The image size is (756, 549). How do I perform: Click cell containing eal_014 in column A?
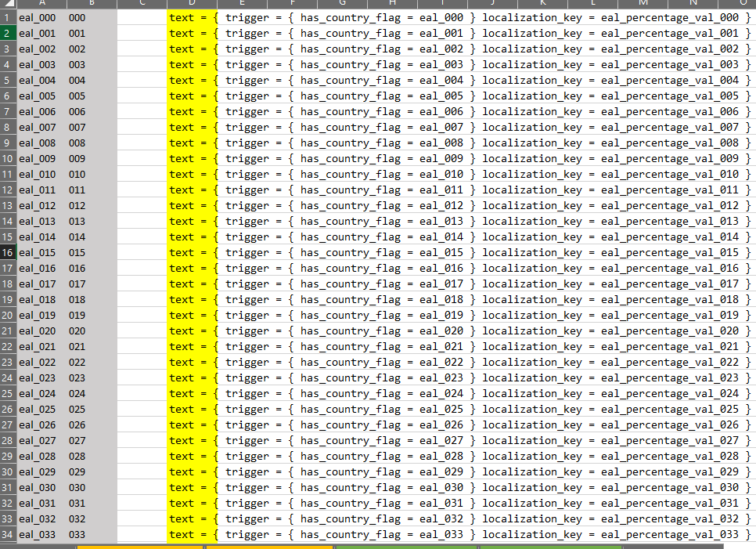coord(41,237)
